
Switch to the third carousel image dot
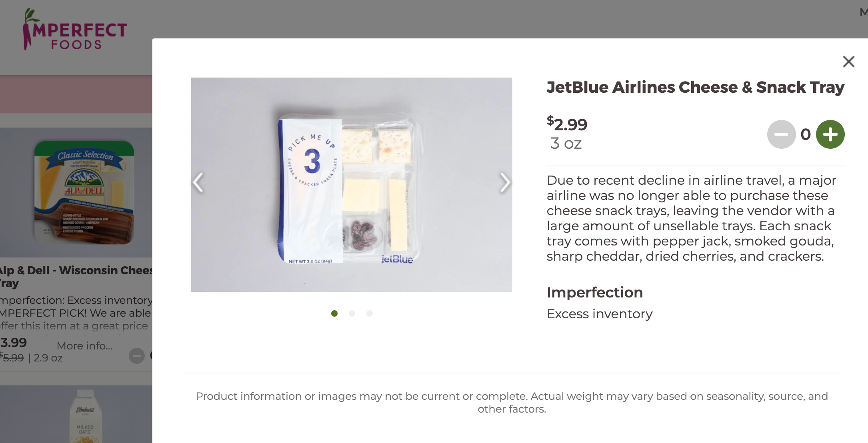(370, 313)
